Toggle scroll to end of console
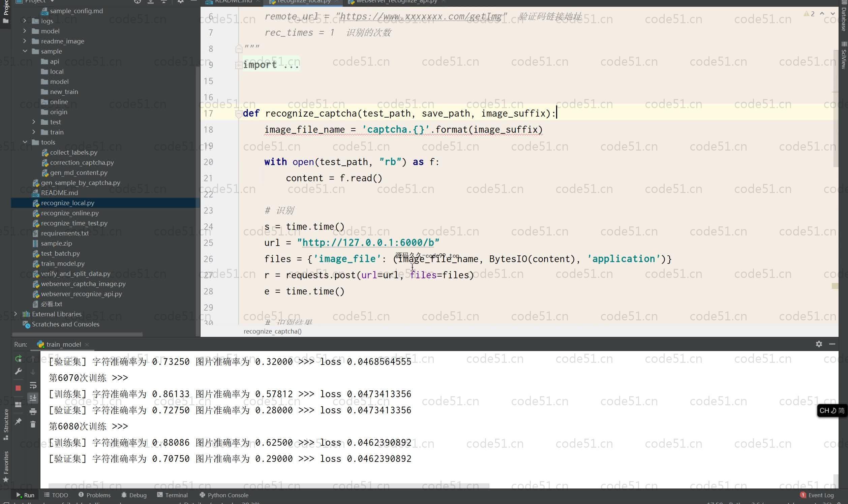Viewport: 848px width, 504px height. tap(33, 398)
